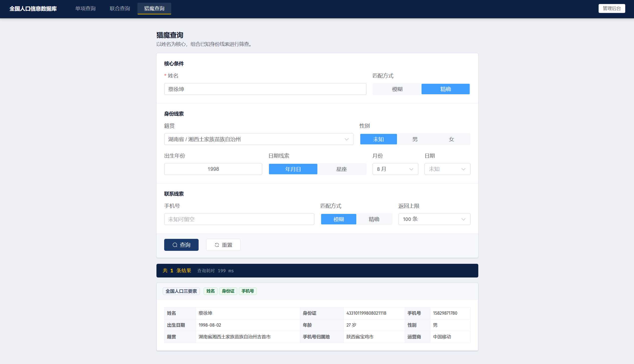The height and width of the screenshot is (364, 634).
Task: Switch to the 单项查询 tab
Action: 85,8
